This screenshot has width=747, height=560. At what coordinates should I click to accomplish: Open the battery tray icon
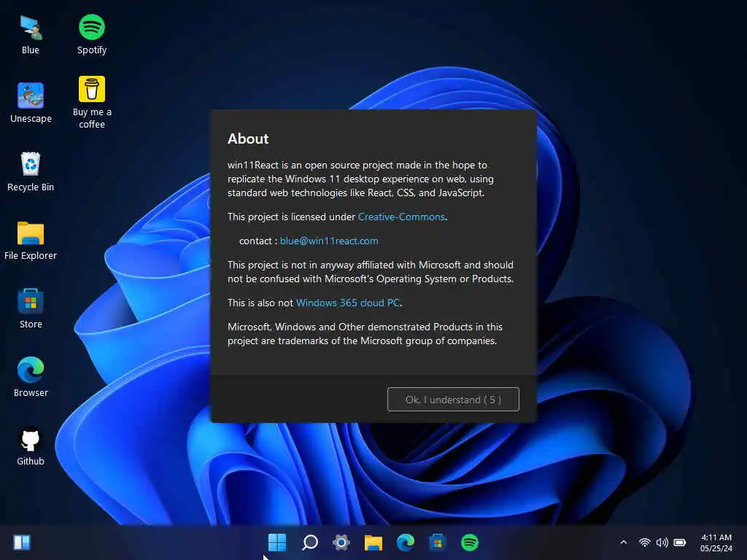pyautogui.click(x=680, y=542)
